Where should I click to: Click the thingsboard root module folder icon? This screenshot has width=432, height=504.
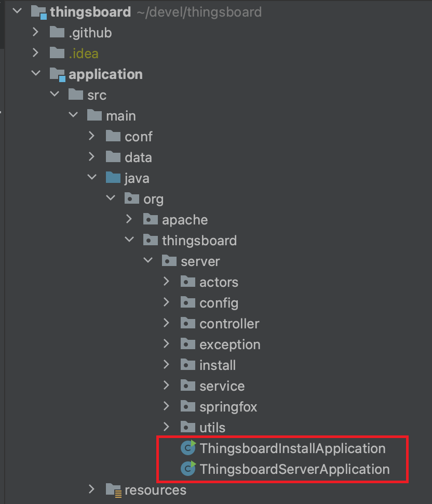point(38,11)
